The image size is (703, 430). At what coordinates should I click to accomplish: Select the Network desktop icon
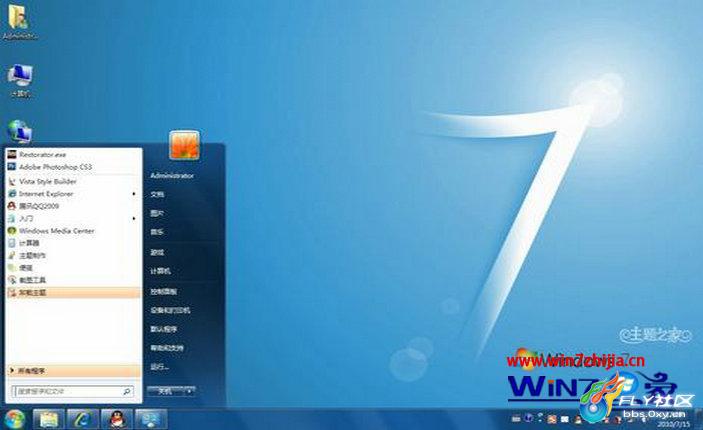20,131
